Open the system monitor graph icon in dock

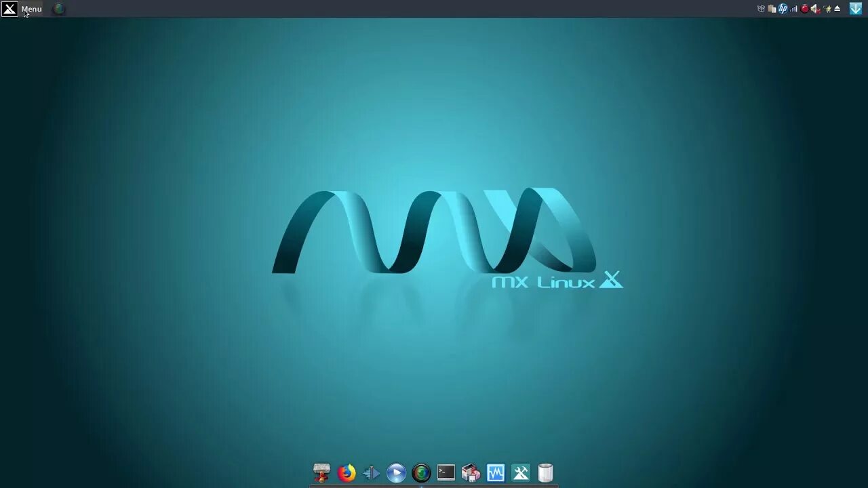[x=496, y=472]
